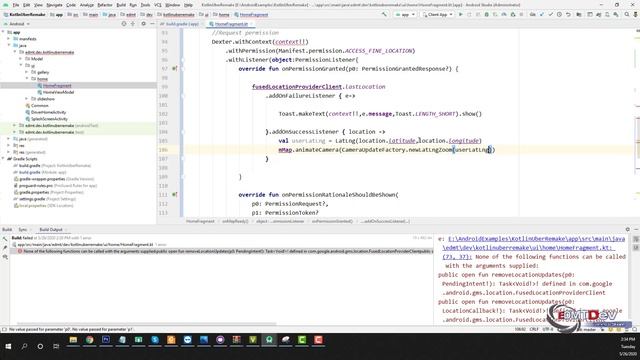Open the Build menu
Viewport: 640px width, 360px height.
121,5
